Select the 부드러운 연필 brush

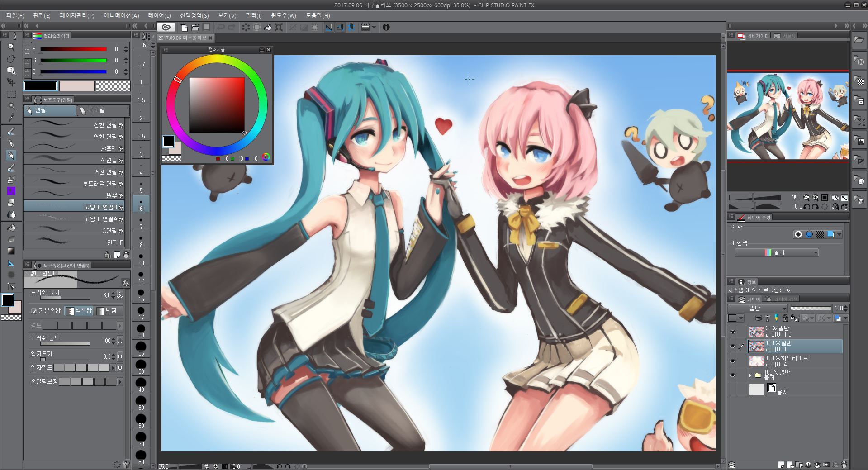74,183
